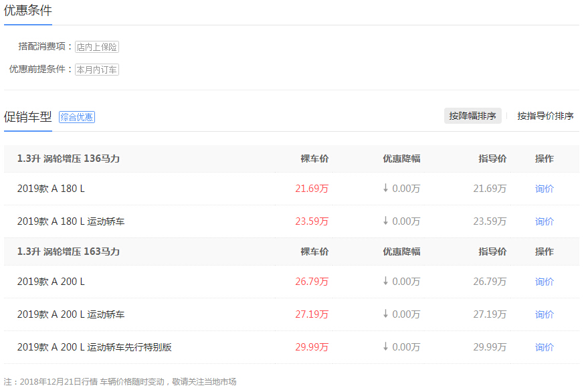Screen dimensions: 588x392
Task: Select model 2019款 A 200 L 运动轿车先行特别版
Action: coord(94,347)
